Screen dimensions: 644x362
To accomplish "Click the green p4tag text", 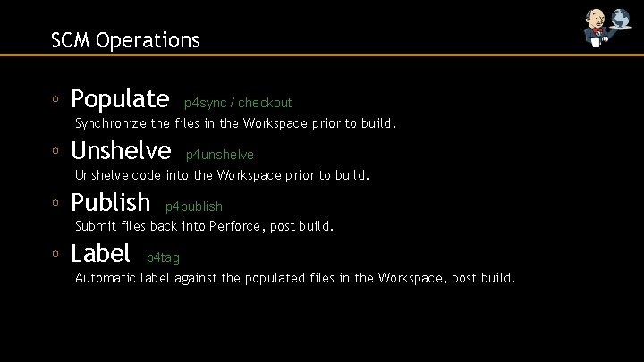I will coord(163,258).
